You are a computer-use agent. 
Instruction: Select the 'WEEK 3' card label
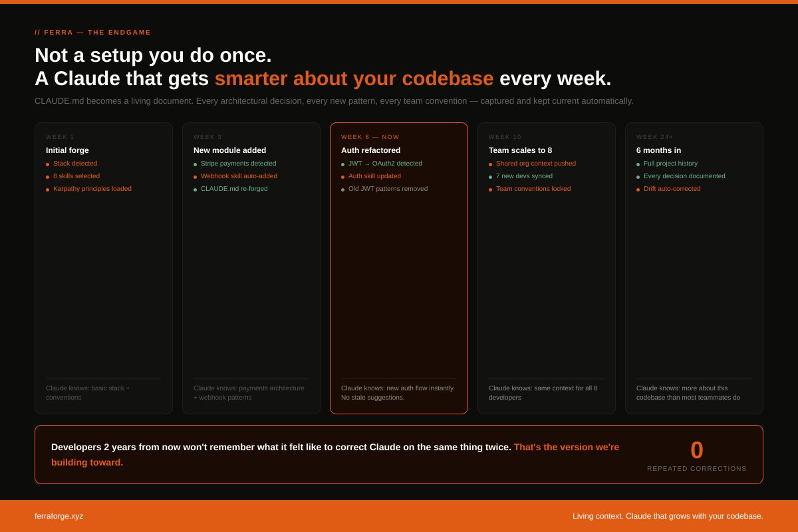tap(207, 137)
